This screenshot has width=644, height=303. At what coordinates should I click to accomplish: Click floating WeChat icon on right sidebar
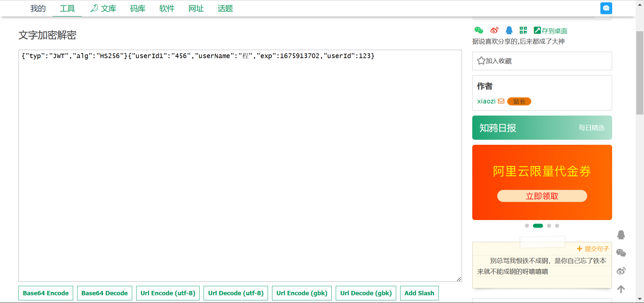click(x=621, y=253)
